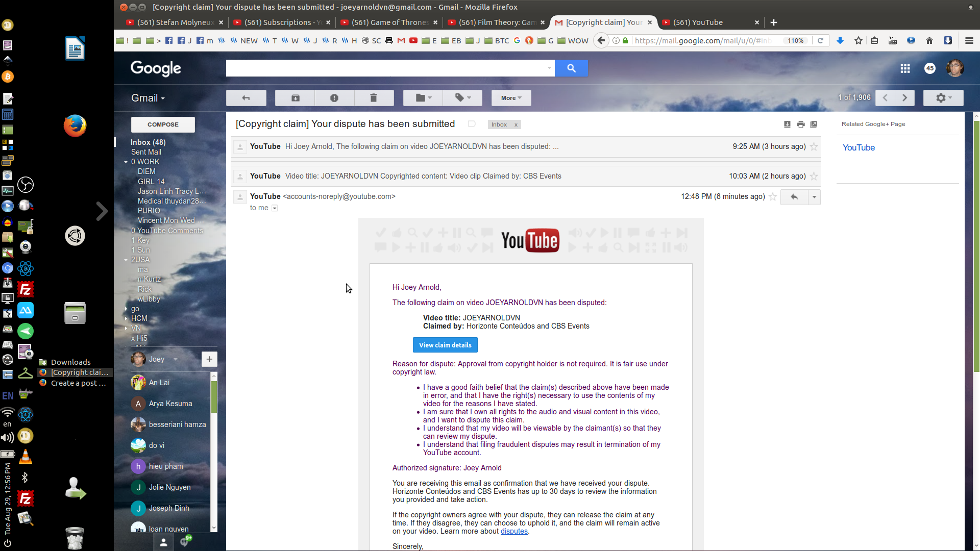Open the Labels tag dropdown
980x551 pixels.
click(463, 98)
